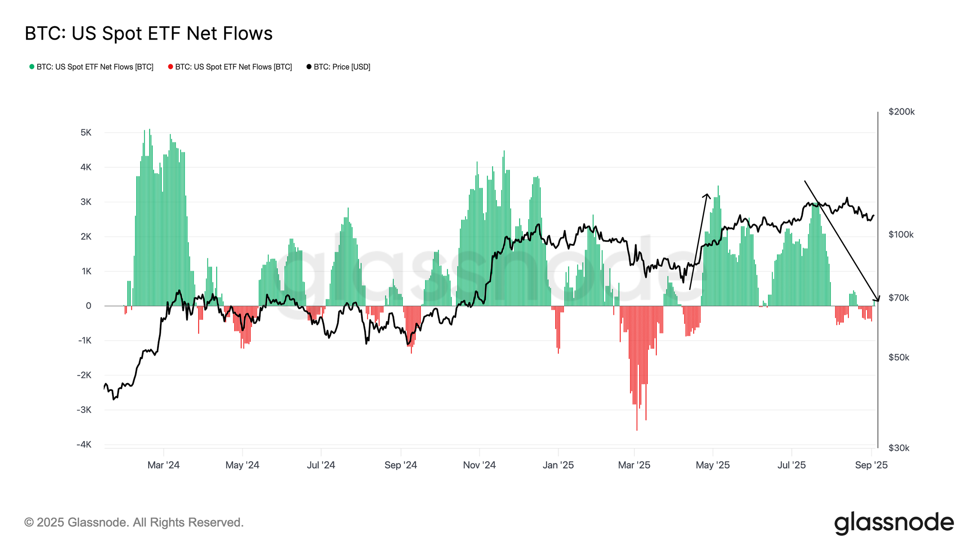This screenshot has height=551, width=980.
Task: Click the downward arrow tip near $70k
Action: [x=878, y=300]
